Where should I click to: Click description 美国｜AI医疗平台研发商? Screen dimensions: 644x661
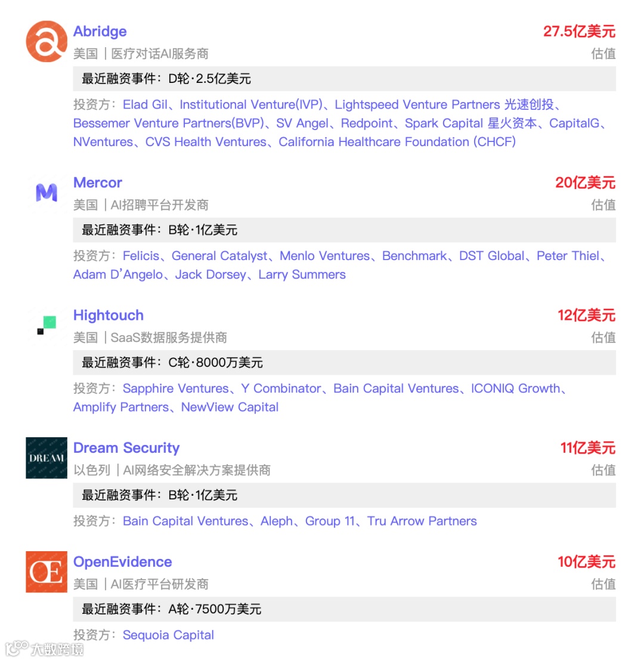[141, 584]
